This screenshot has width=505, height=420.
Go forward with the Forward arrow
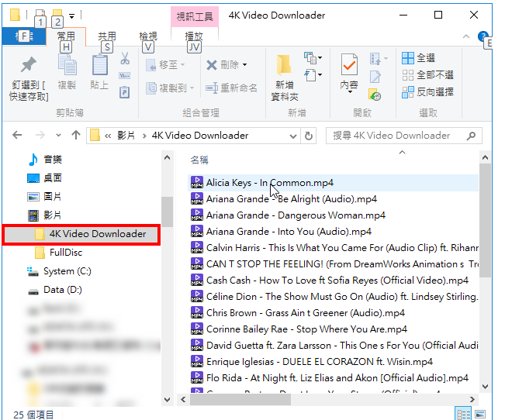point(40,135)
